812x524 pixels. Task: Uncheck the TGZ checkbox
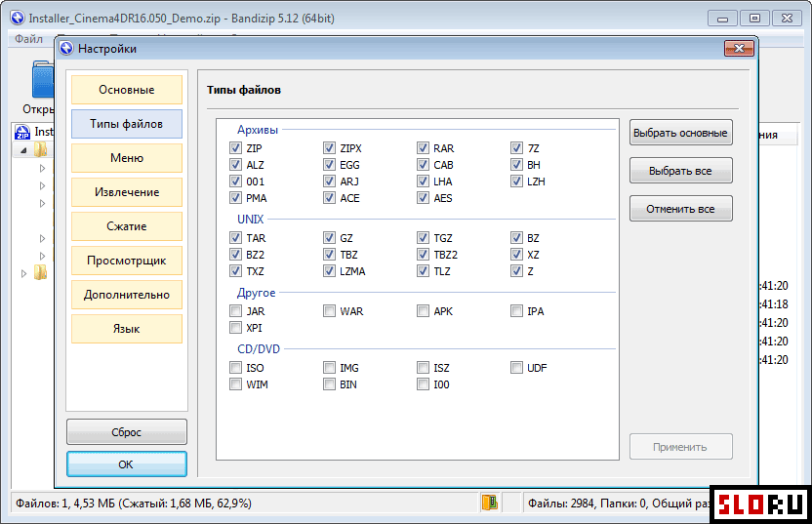pyautogui.click(x=424, y=238)
